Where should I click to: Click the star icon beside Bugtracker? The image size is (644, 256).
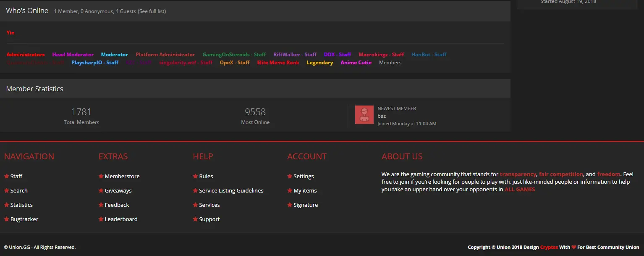point(7,219)
